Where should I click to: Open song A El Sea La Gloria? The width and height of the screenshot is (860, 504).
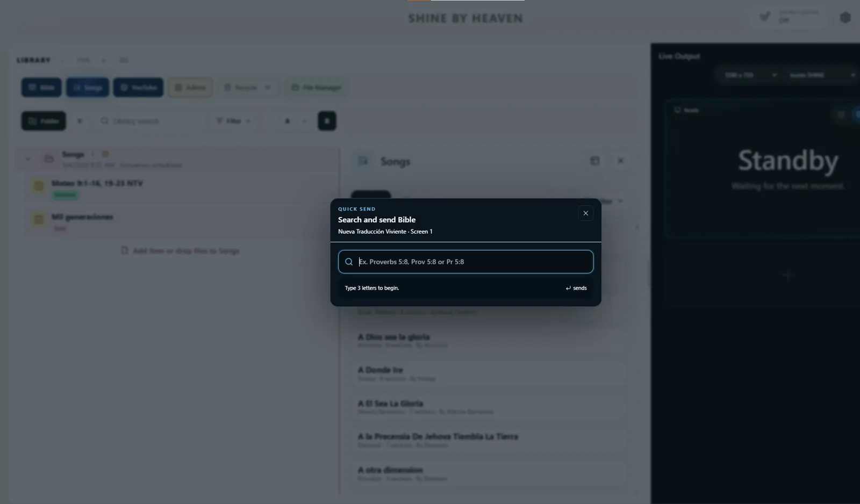tap(489, 407)
